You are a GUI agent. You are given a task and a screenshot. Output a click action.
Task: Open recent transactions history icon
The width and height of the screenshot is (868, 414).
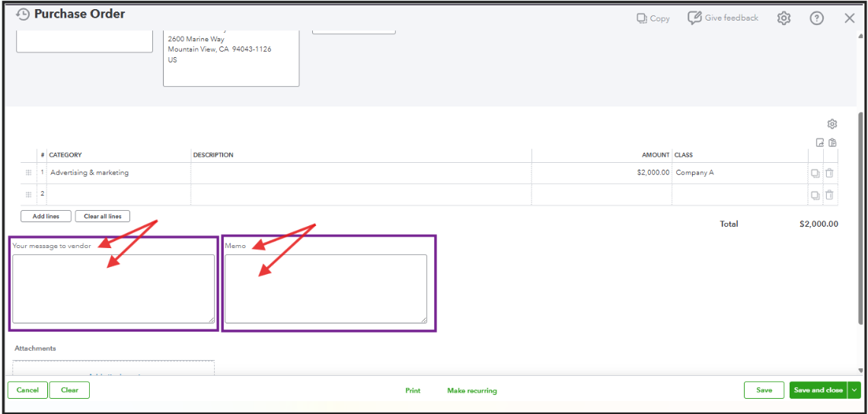(23, 14)
